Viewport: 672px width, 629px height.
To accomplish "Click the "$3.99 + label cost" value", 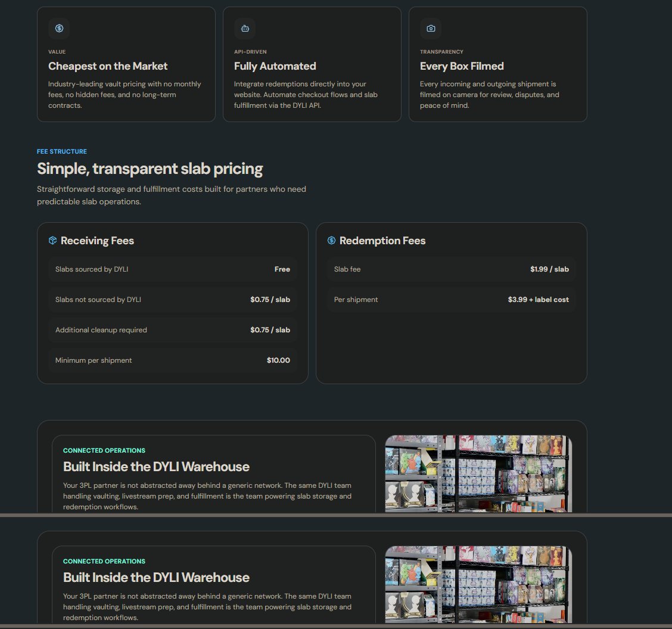I will pos(539,300).
